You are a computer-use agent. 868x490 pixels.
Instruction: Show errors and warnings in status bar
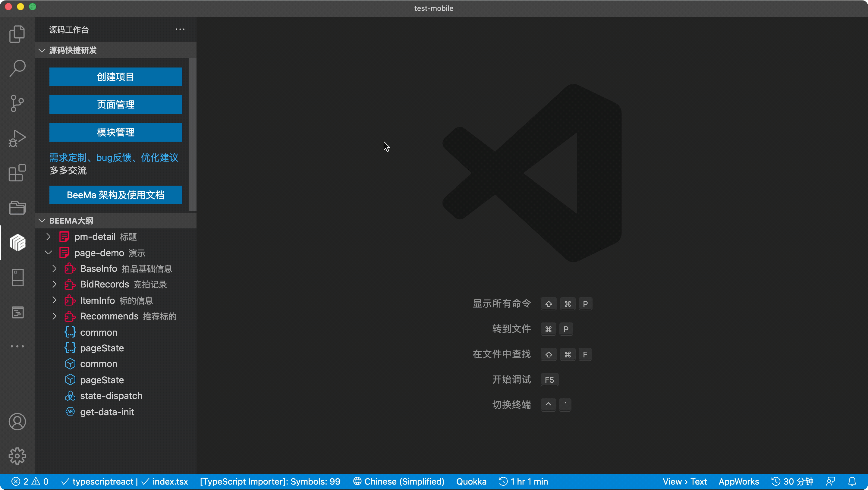(x=30, y=481)
